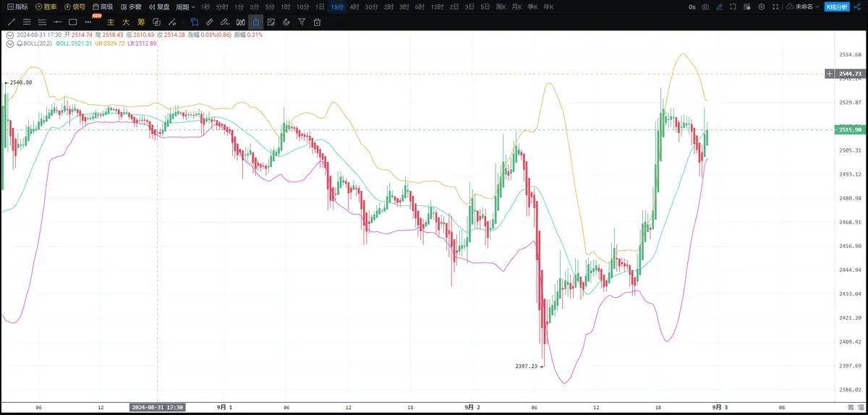Click the trash icon to delete drawings

(316, 22)
